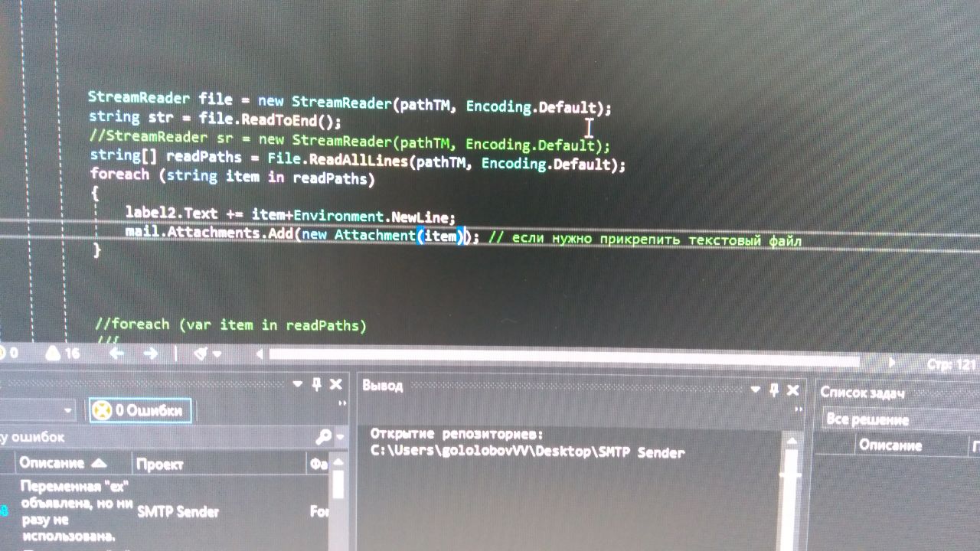Click the commented '//foreach (var item in readPaths)' line

tap(230, 325)
